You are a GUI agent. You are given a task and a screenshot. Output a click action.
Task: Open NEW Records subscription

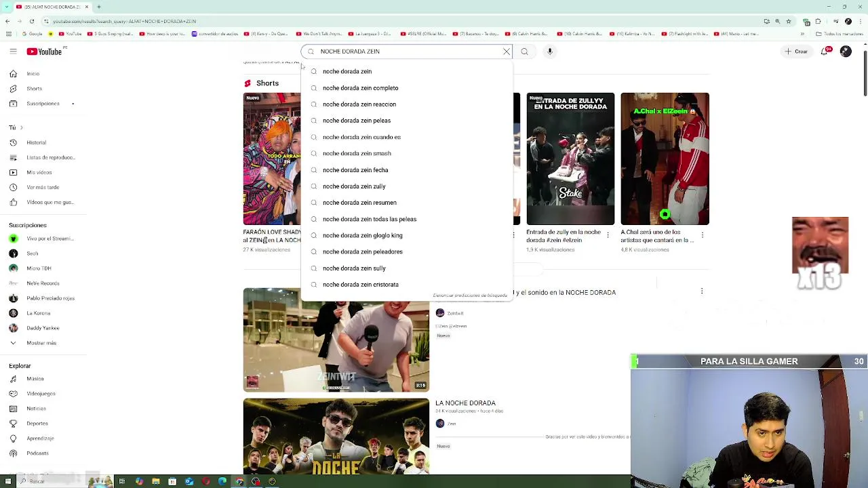tap(43, 283)
